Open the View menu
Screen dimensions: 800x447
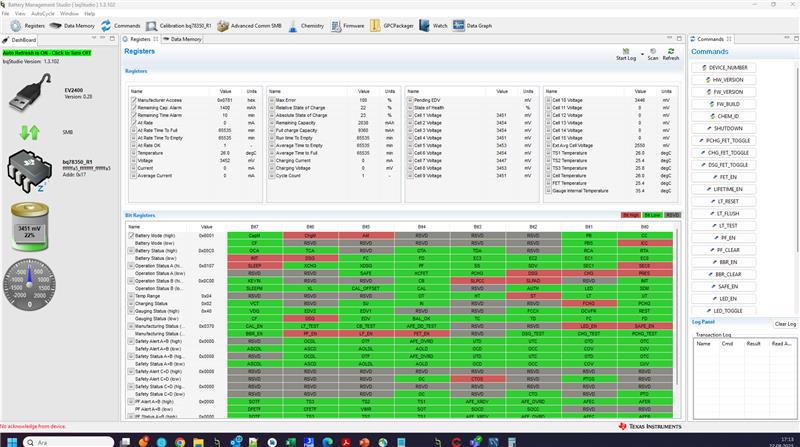pyautogui.click(x=20, y=14)
